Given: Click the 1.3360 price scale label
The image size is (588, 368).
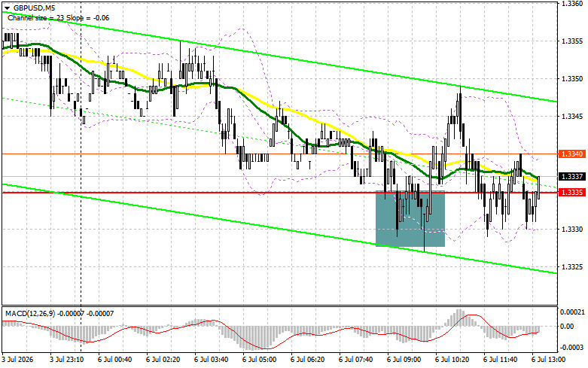Looking at the screenshot, I should 572,3.
